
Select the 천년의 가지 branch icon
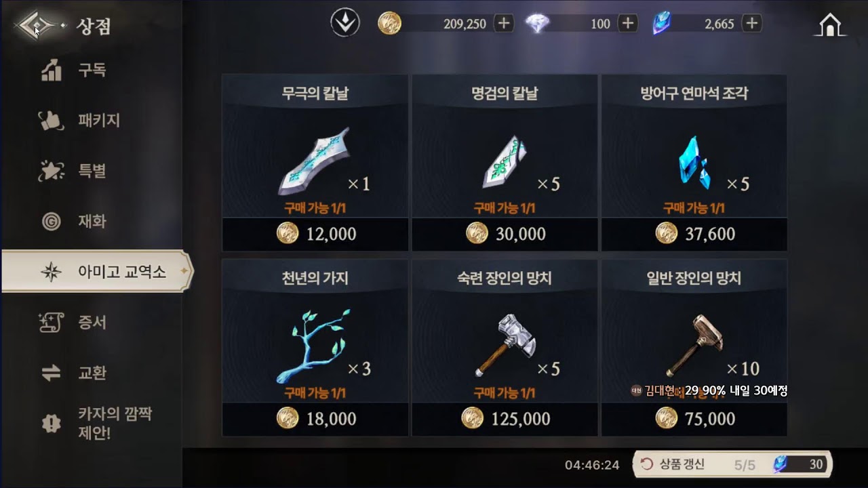[x=313, y=346]
